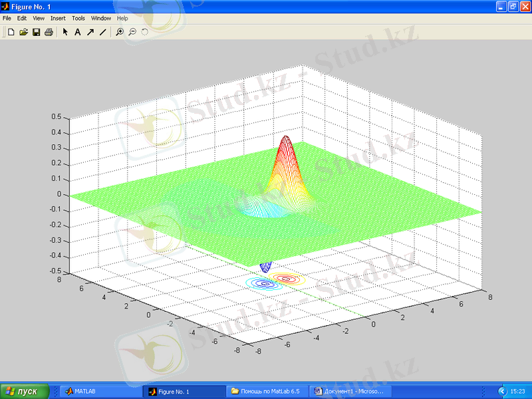This screenshot has height=399, width=532.
Task: Activate the Rotate 3D tool
Action: (144, 31)
